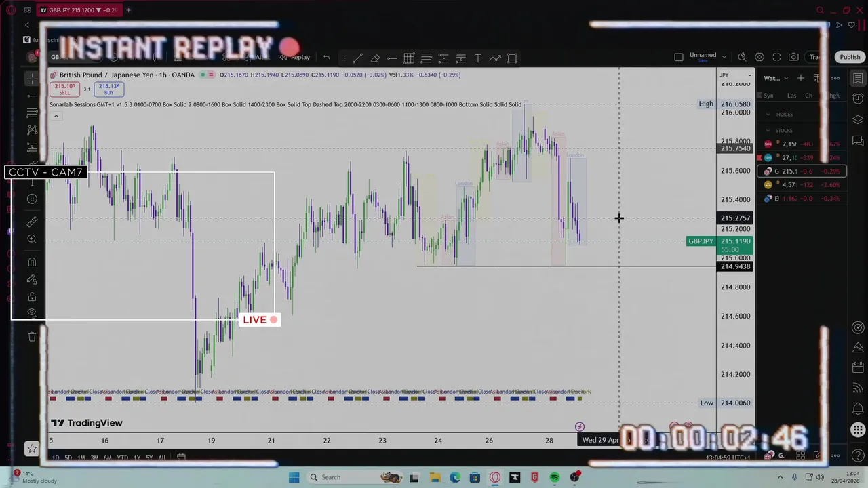
Task: Click the BUY 215.13 button
Action: click(x=108, y=89)
